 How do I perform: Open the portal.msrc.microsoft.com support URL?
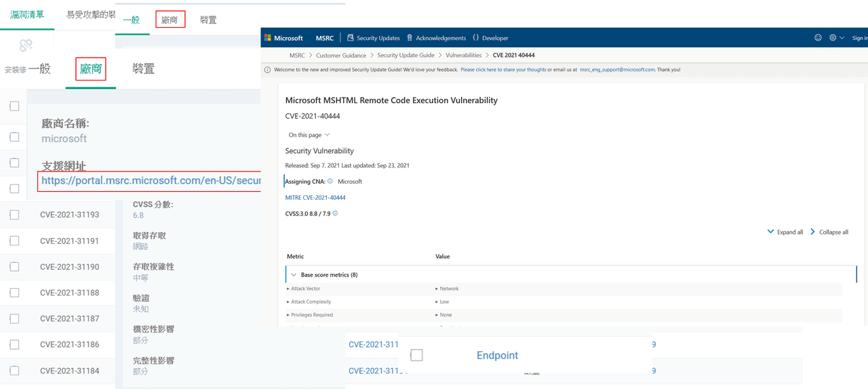pyautogui.click(x=151, y=181)
